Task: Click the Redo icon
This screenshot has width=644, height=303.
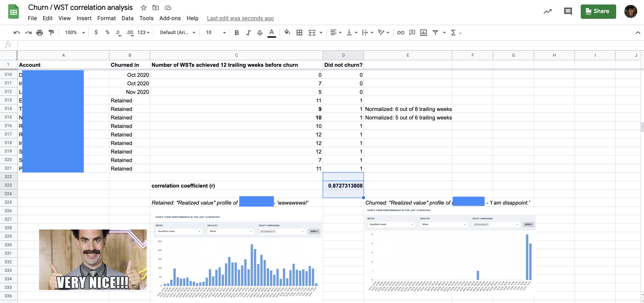Action: (x=28, y=32)
